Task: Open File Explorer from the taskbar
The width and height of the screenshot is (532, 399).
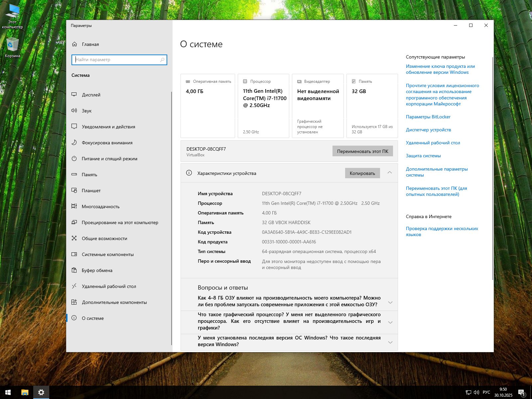Action: (x=25, y=392)
